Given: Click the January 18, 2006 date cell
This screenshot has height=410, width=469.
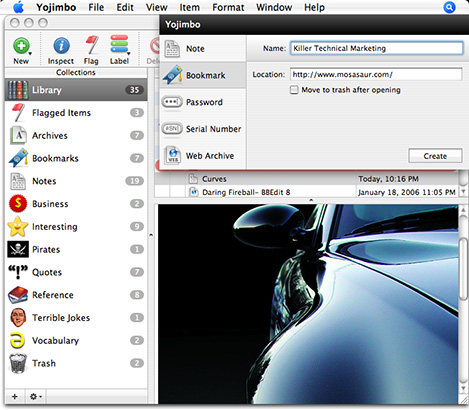Looking at the screenshot, I should pyautogui.click(x=406, y=192).
